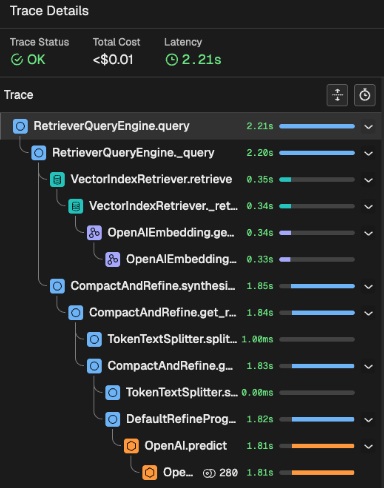
Task: Click the RetrieverQueryEngine._query span icon
Action: point(39,153)
